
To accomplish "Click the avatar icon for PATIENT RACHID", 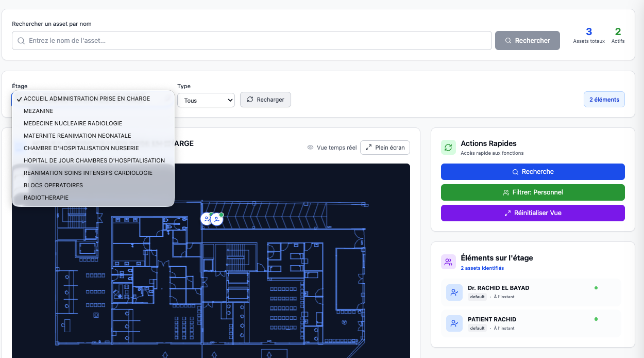I will tap(454, 323).
